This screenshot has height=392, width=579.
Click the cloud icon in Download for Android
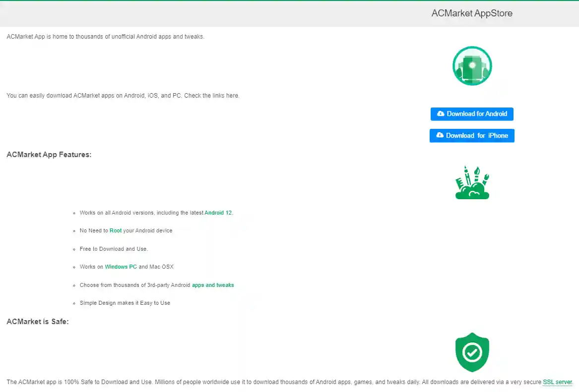(x=441, y=113)
